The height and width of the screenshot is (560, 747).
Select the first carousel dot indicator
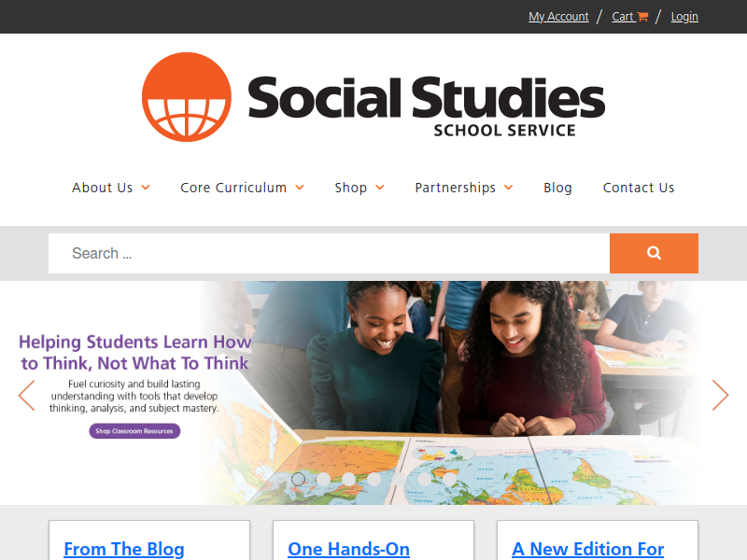(298, 479)
